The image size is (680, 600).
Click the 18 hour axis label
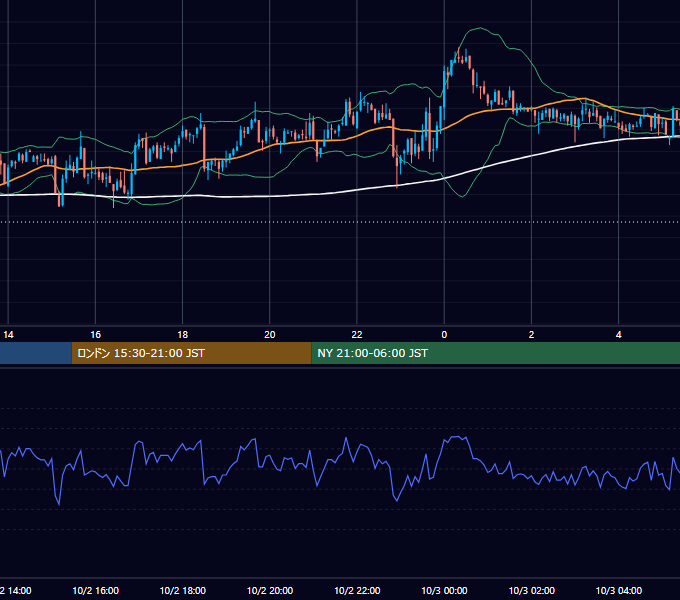(183, 335)
